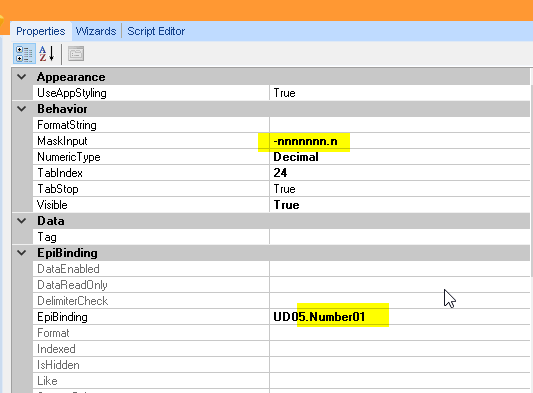The image size is (533, 393).
Task: Select the Visible property name
Action: click(x=52, y=205)
